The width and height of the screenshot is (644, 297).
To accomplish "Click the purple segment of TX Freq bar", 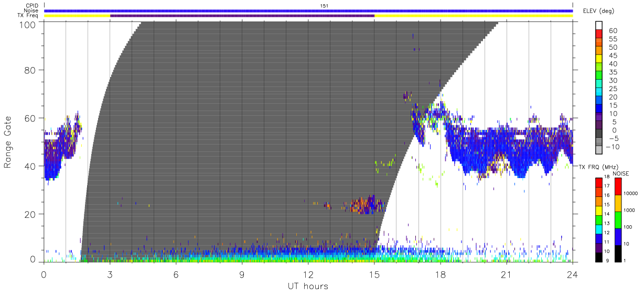I will click(242, 16).
